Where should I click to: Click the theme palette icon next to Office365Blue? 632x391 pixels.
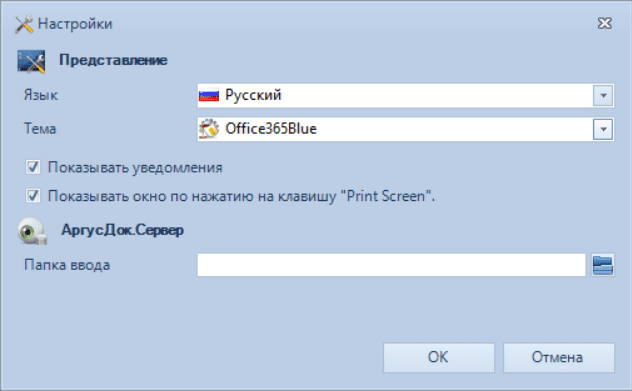(x=209, y=129)
